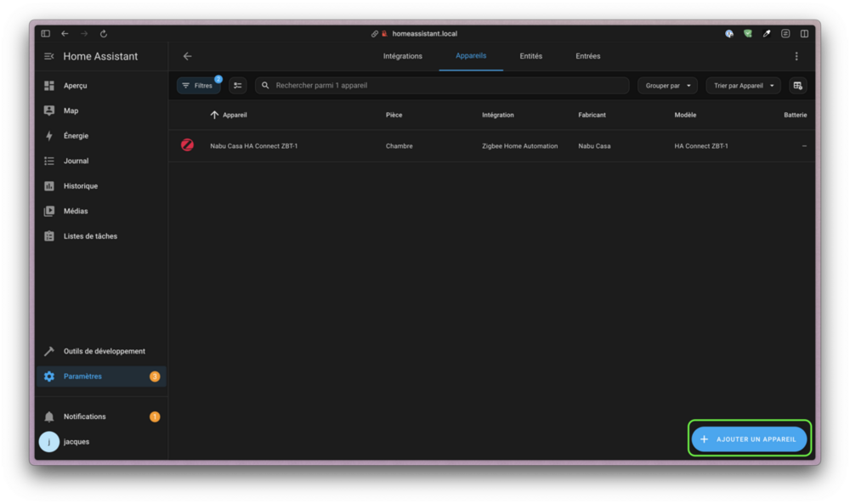This screenshot has width=850, height=504.
Task: Click the browser reload button
Action: click(x=104, y=34)
